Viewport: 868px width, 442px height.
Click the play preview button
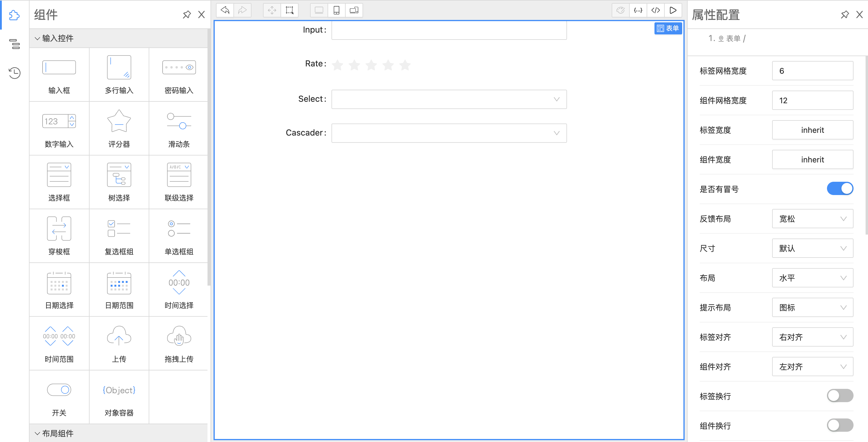tap(673, 10)
